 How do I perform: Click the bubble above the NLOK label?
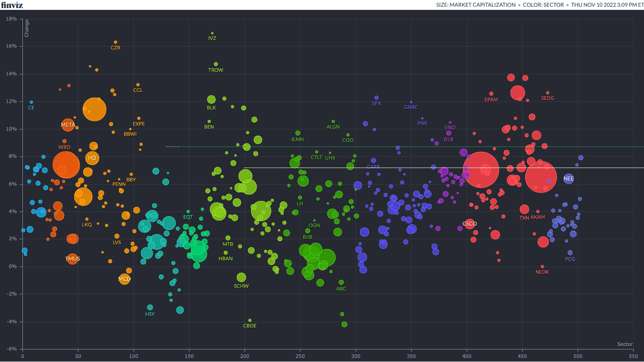click(x=542, y=267)
